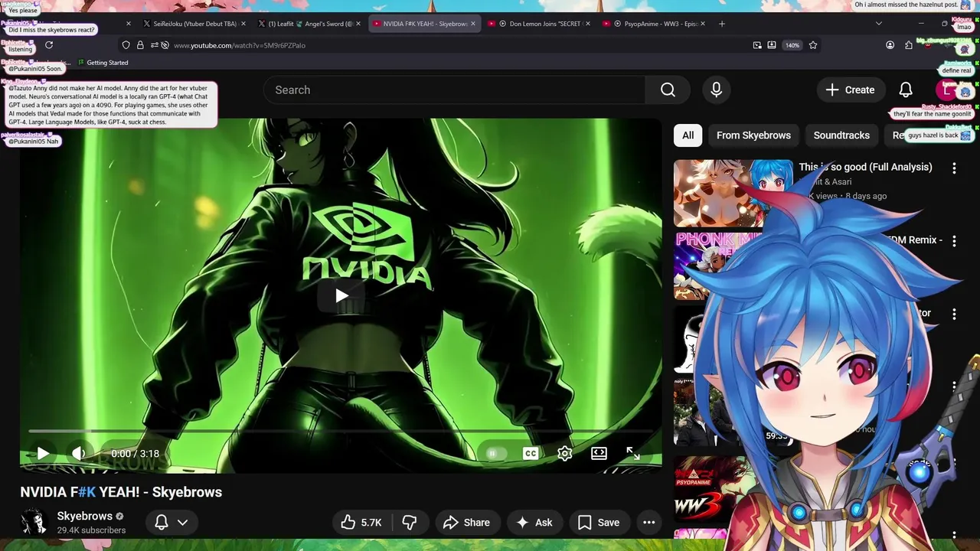
Task: Like the video with 5.7K likes
Action: pyautogui.click(x=361, y=523)
